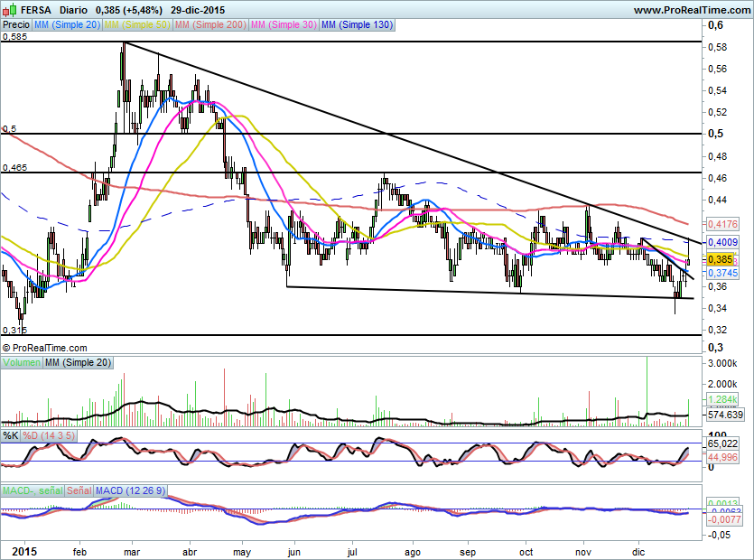This screenshot has width=754, height=560.
Task: Click the %K stochastic label
Action: coord(11,435)
